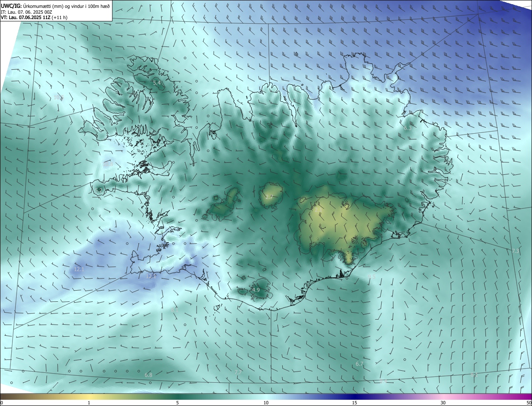Click the 5.2 value label on the peninsula

pyautogui.click(x=99, y=190)
